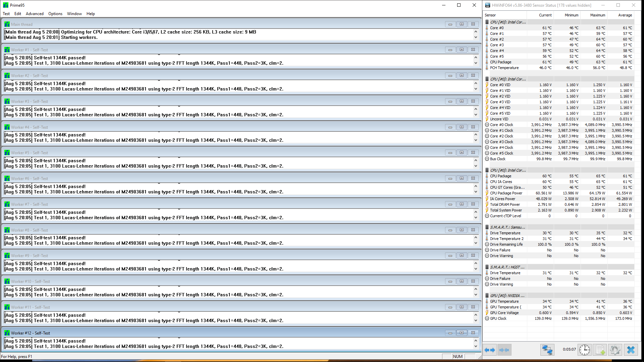Click scroll up arrow in Worker #11 log
Screen dimensions: 644x362
click(x=476, y=315)
